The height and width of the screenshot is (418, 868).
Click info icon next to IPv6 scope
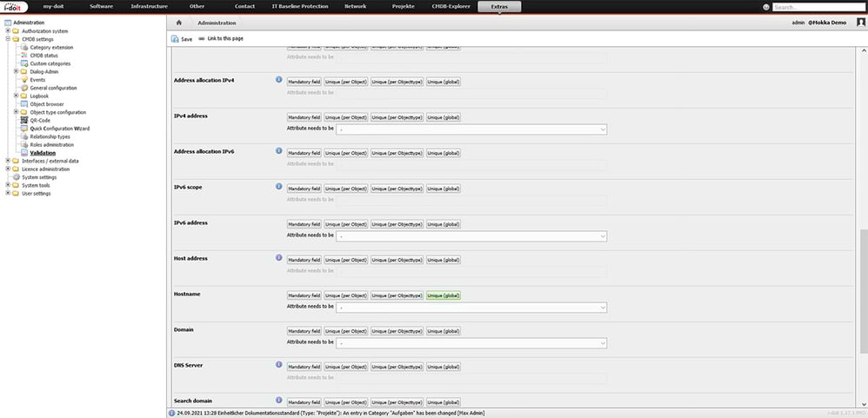point(279,186)
